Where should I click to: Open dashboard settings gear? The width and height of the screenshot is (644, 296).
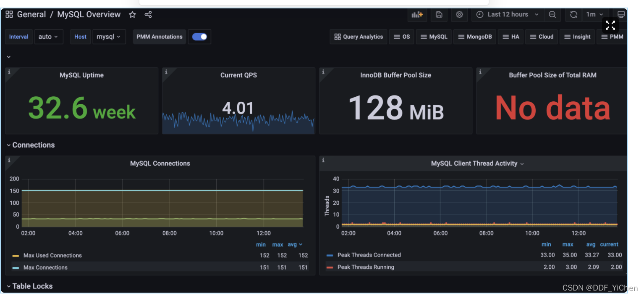(x=459, y=15)
